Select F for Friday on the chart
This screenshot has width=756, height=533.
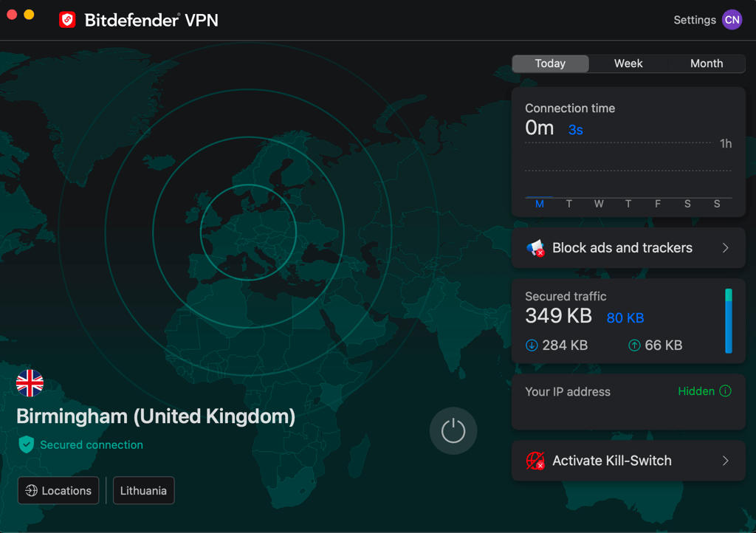point(658,204)
